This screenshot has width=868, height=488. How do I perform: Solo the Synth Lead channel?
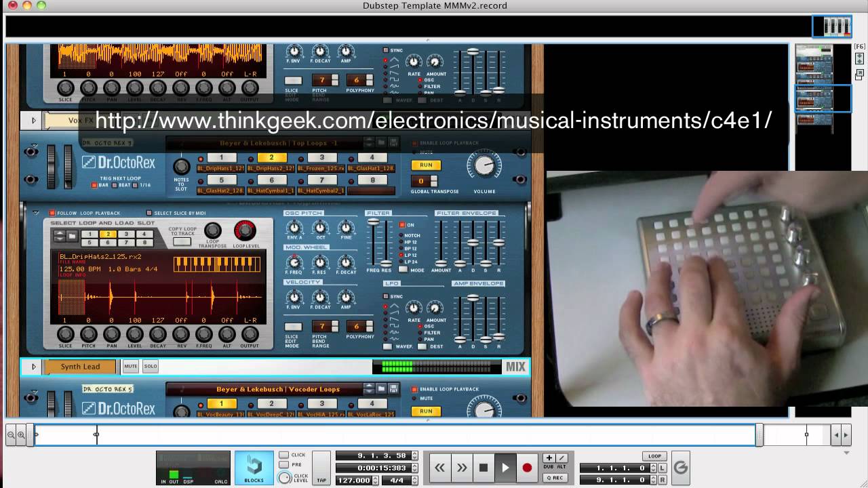[151, 367]
